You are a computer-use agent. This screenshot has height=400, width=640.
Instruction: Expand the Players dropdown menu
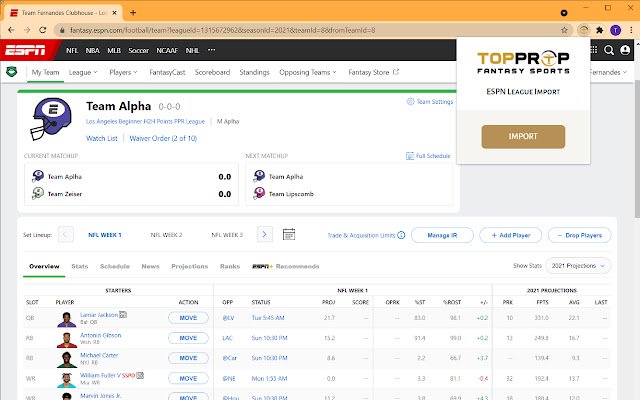[x=123, y=72]
